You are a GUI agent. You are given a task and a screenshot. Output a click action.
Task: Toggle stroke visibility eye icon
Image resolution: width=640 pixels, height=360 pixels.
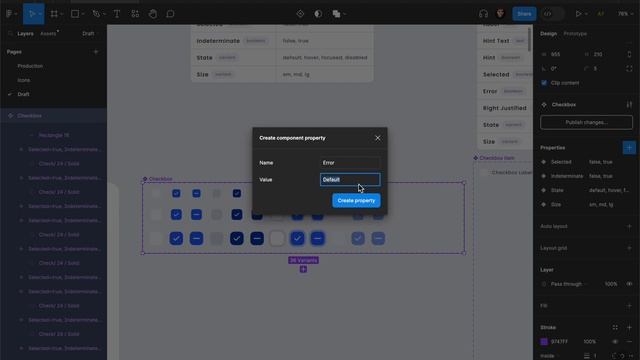[615, 342]
